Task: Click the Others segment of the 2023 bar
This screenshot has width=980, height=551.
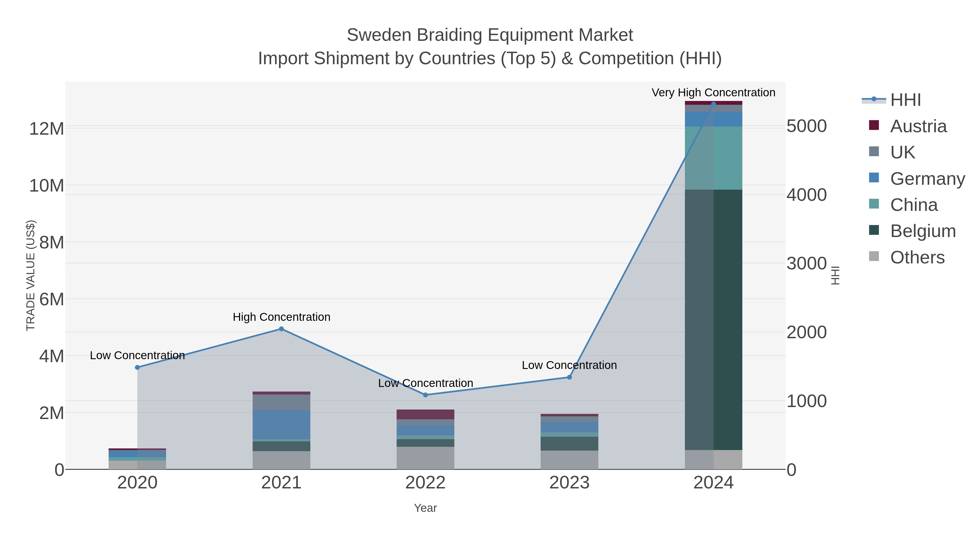Action: click(569, 460)
